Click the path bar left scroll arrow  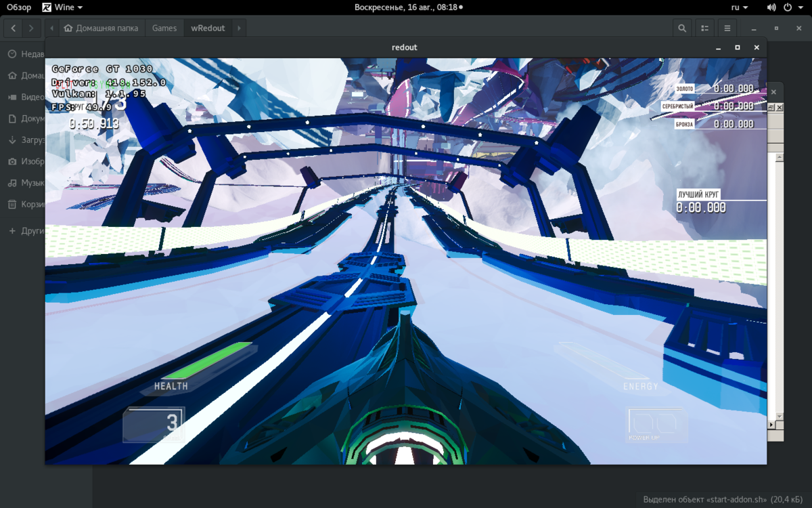[x=52, y=28]
